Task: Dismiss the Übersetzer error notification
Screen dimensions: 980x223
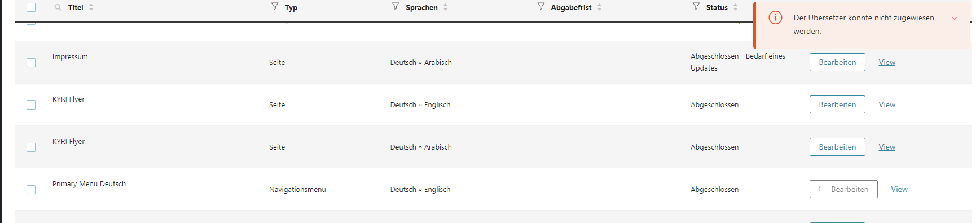Action: pyautogui.click(x=955, y=19)
